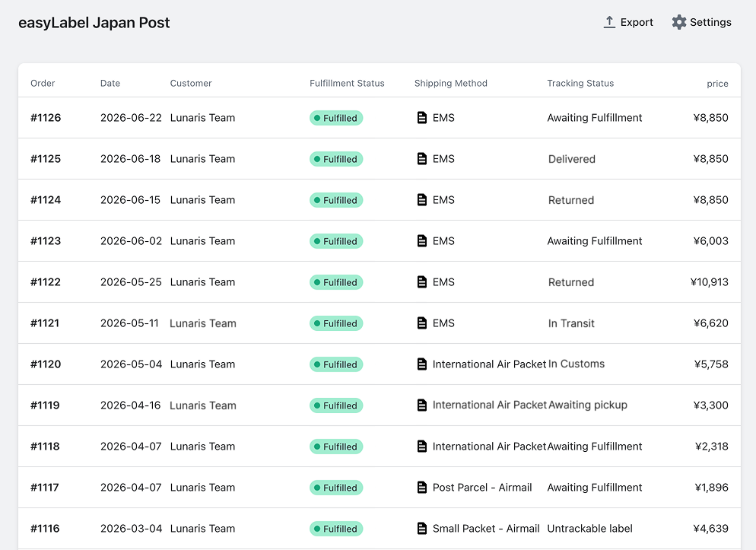Open order #1125
756x550 pixels.
(46, 158)
